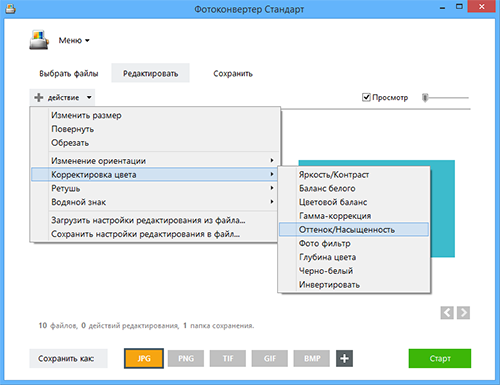Choose PNG output format

[x=186, y=358]
